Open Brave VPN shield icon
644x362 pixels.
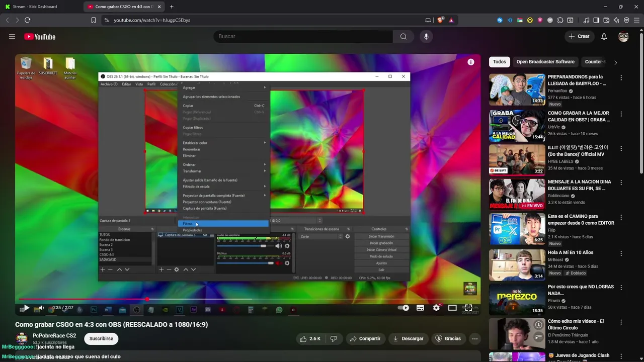(x=626, y=20)
